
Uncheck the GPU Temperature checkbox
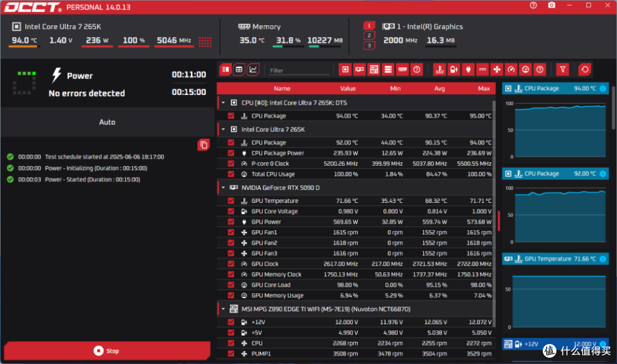pyautogui.click(x=231, y=201)
